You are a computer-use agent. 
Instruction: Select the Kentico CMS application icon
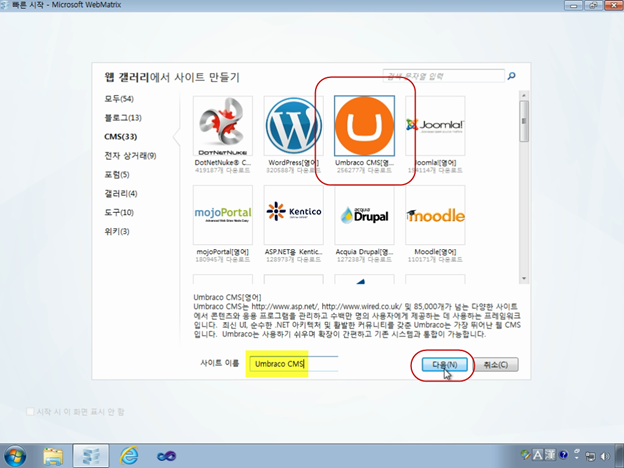[294, 215]
